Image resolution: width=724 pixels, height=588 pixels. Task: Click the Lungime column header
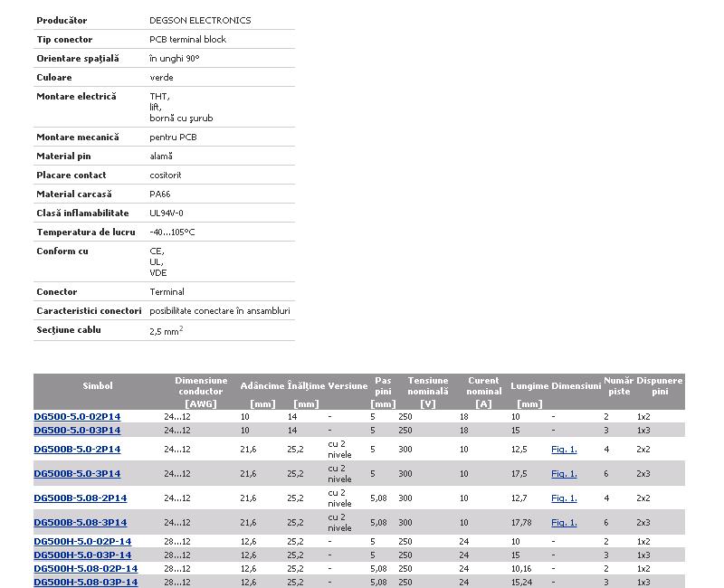529,386
